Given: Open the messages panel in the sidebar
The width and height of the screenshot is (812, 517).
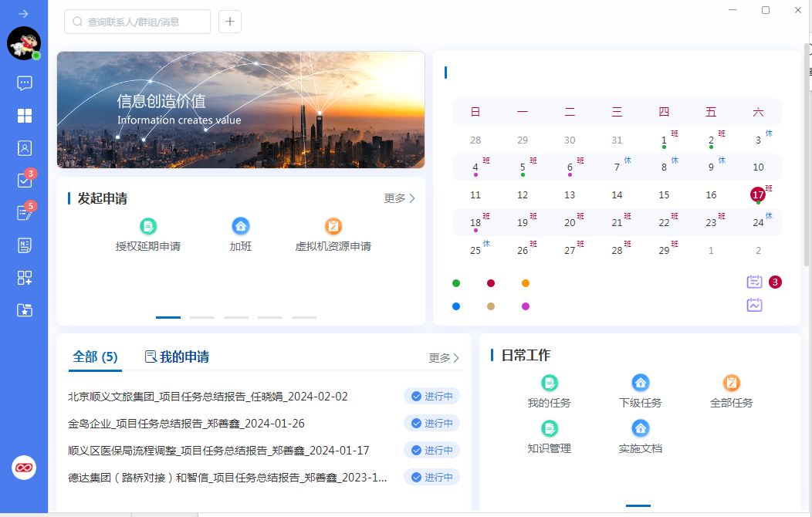Looking at the screenshot, I should point(24,83).
